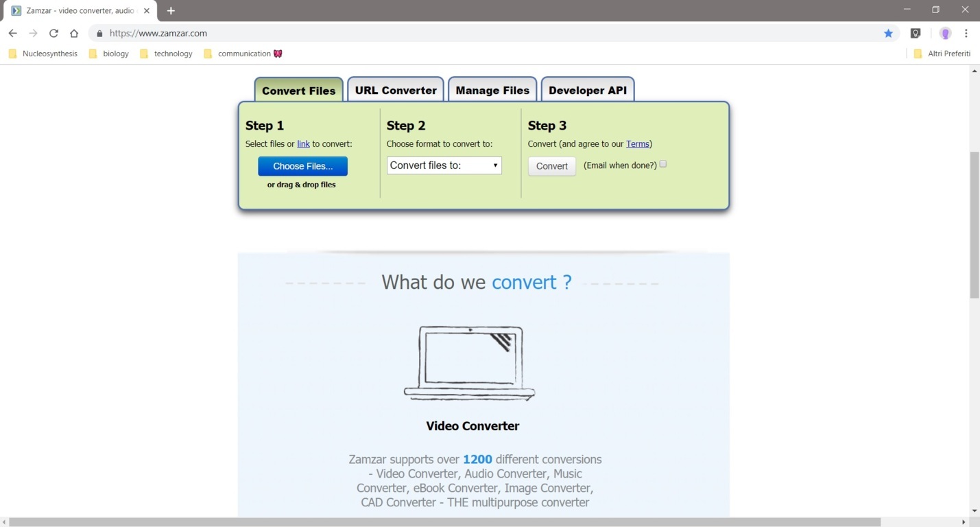The height and width of the screenshot is (527, 980).
Task: Go back to the previous page
Action: click(12, 33)
